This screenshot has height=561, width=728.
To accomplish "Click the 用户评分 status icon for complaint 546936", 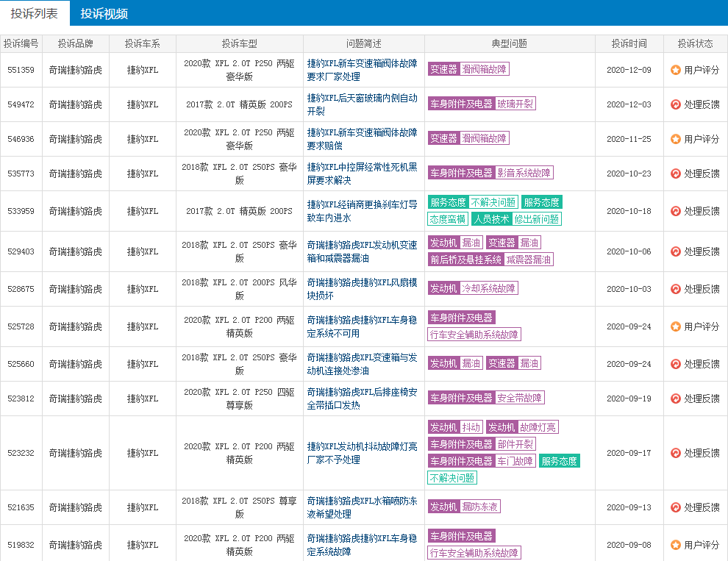I will (676, 139).
